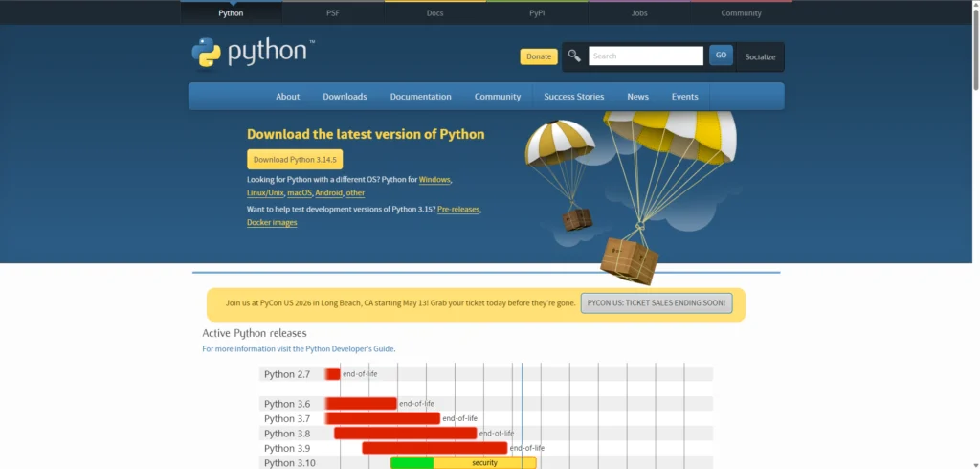Screen dimensions: 980x469
Task: Click the Python 3.8 red lifecycle bar
Action: pos(405,433)
